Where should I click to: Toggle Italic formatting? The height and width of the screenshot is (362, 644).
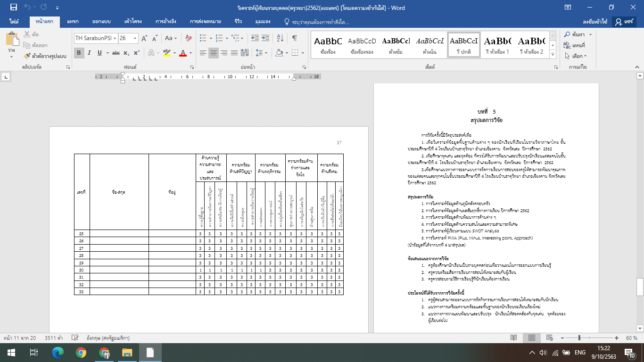[89, 53]
